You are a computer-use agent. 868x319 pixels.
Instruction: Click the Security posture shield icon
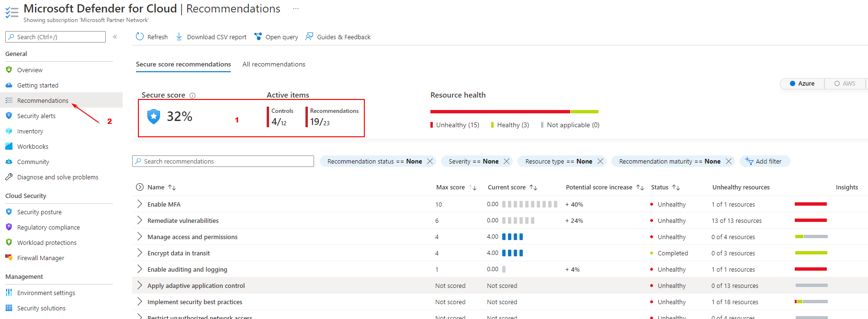pyautogui.click(x=9, y=212)
